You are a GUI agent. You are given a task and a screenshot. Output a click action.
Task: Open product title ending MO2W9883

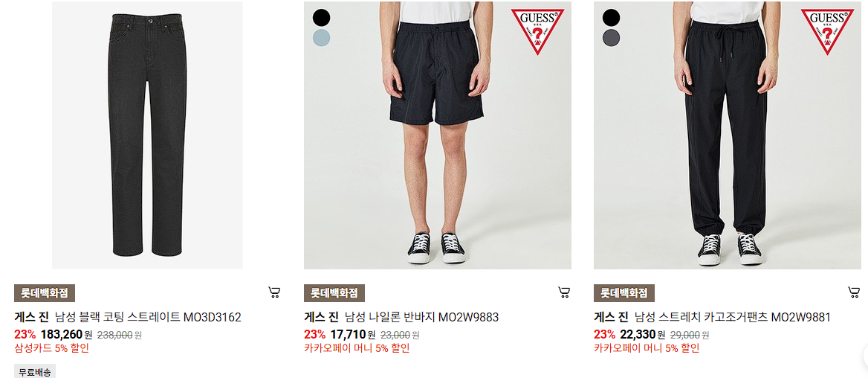pyautogui.click(x=402, y=318)
